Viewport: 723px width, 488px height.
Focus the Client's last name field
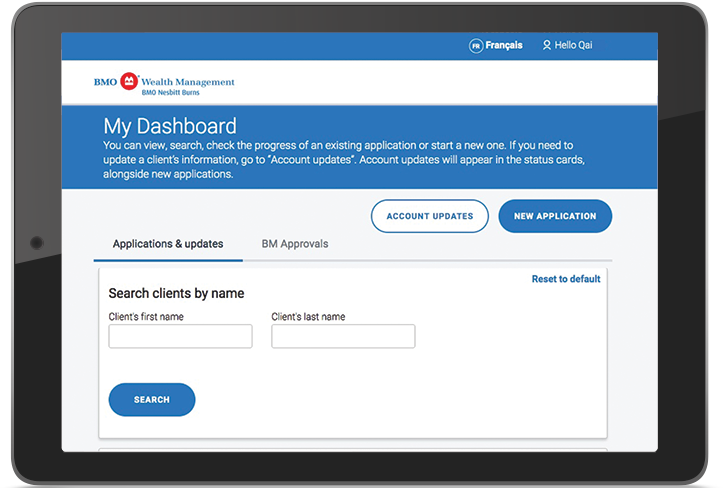tap(343, 337)
